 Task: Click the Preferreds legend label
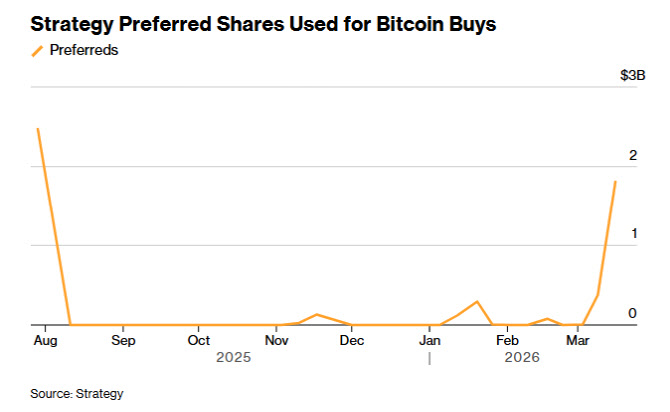[84, 50]
